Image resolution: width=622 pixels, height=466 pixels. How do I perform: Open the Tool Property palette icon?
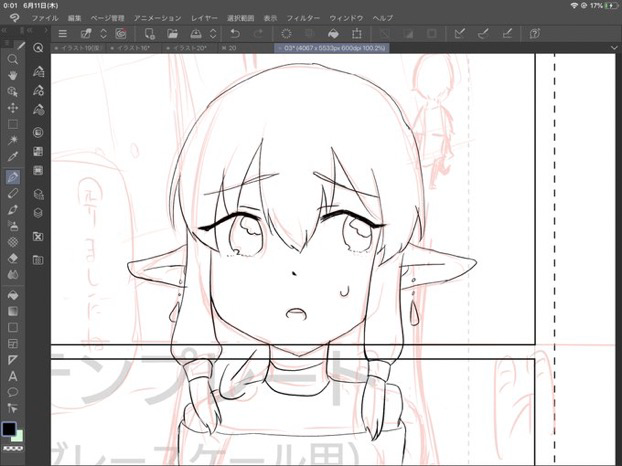(38, 90)
